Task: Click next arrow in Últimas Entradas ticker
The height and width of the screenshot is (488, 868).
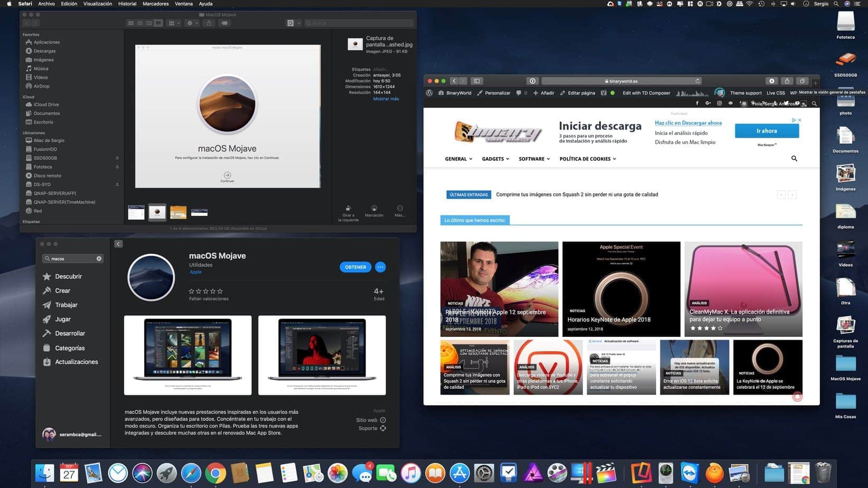Action: 792,195
